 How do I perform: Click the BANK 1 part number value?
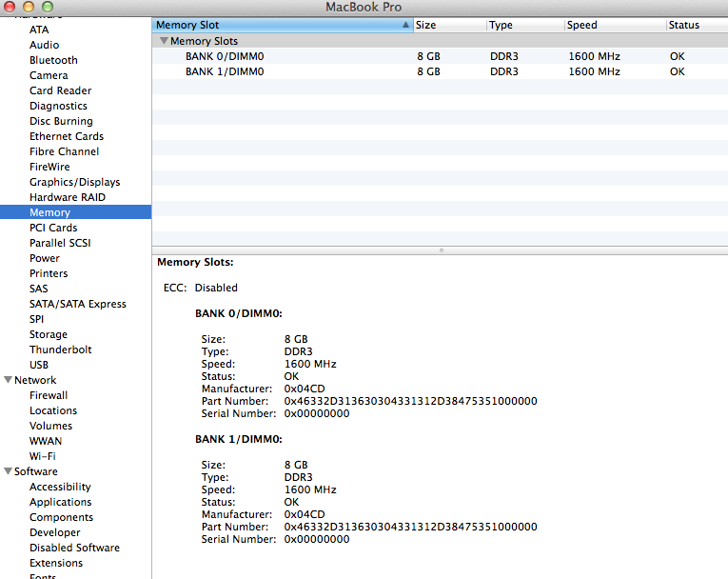click(410, 527)
